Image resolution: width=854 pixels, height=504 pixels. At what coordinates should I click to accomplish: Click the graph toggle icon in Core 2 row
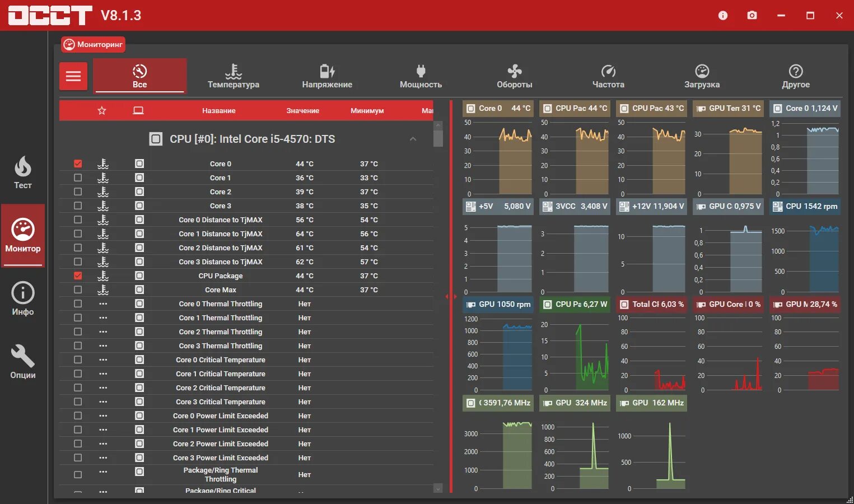[139, 192]
